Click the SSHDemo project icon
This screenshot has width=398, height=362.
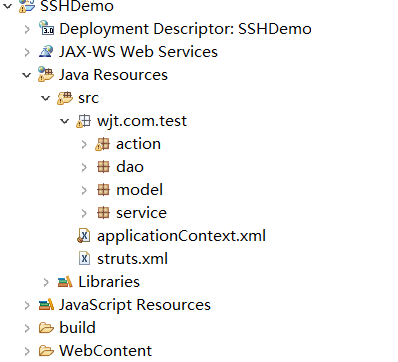(27, 6)
